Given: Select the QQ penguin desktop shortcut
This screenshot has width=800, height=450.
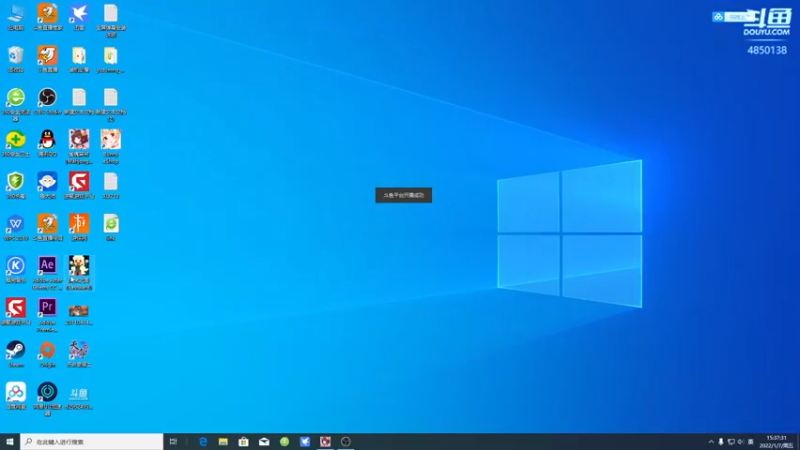Looking at the screenshot, I should point(47,143).
